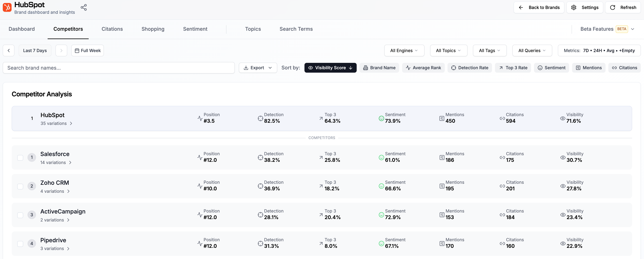
Task: Sort competitors by Sentiment
Action: [x=552, y=68]
